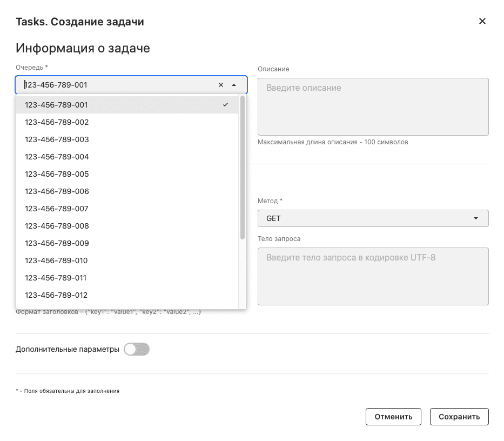Focus the Тело запроса text area

pos(373,276)
